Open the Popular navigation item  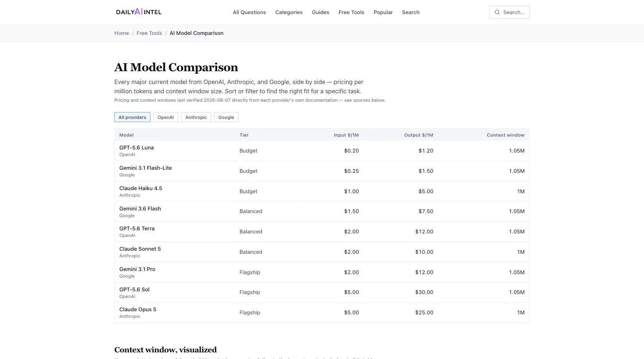tap(383, 12)
